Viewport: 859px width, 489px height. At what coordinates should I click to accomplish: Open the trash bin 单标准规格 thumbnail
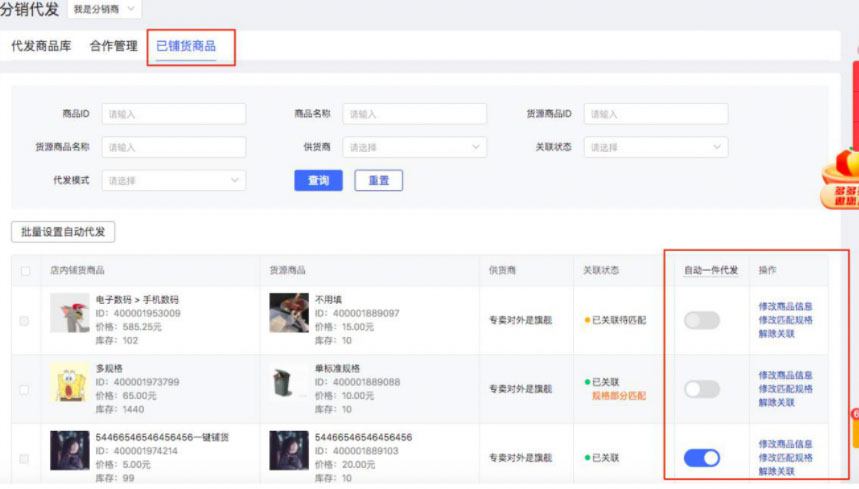(x=289, y=382)
